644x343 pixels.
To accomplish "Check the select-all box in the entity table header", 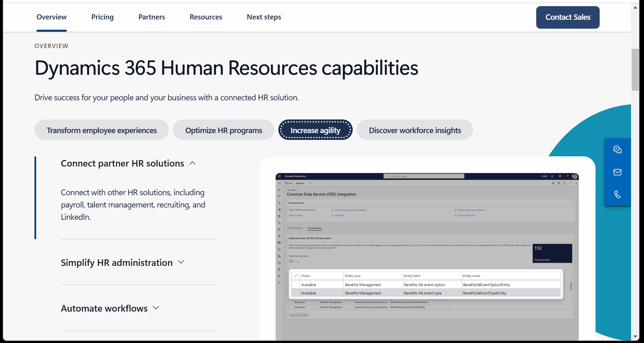I will tap(295, 275).
